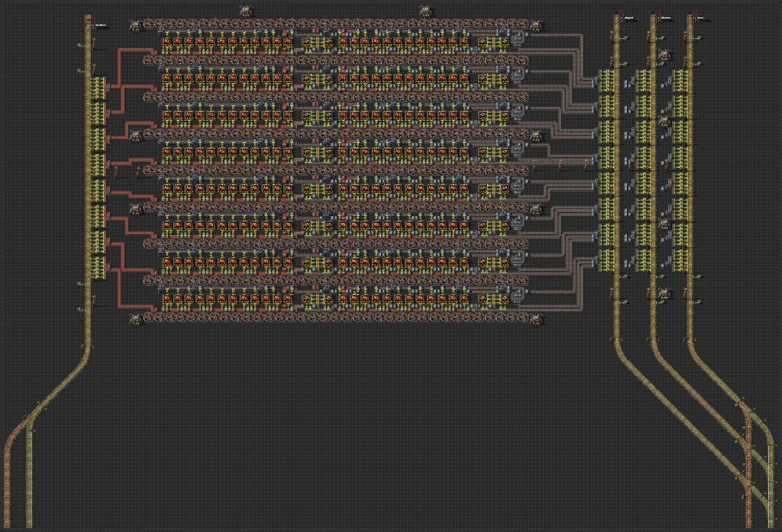Select the top rail signal on the rightmost rail
Viewport: 782px width, 532px height.
698,38
